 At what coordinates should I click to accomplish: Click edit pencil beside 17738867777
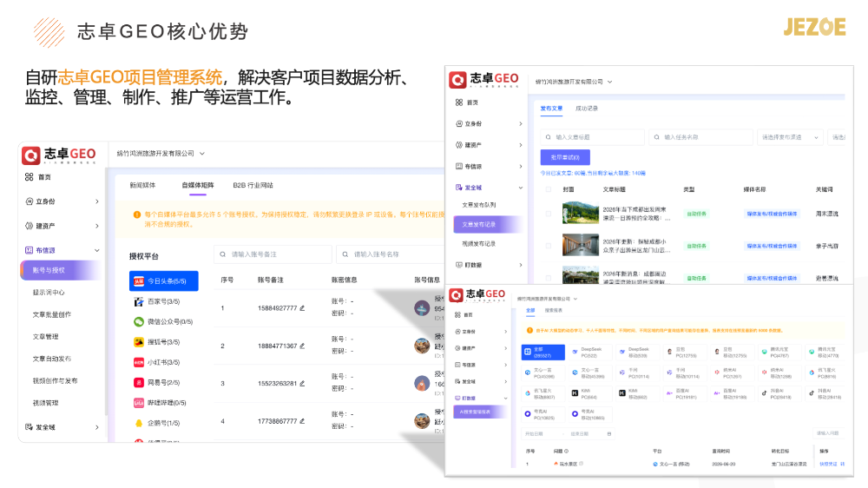click(x=302, y=421)
